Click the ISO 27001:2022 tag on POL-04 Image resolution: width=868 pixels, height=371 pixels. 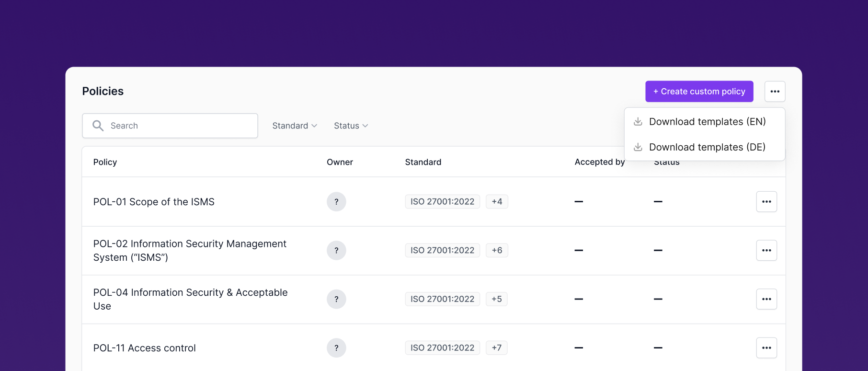pyautogui.click(x=442, y=299)
